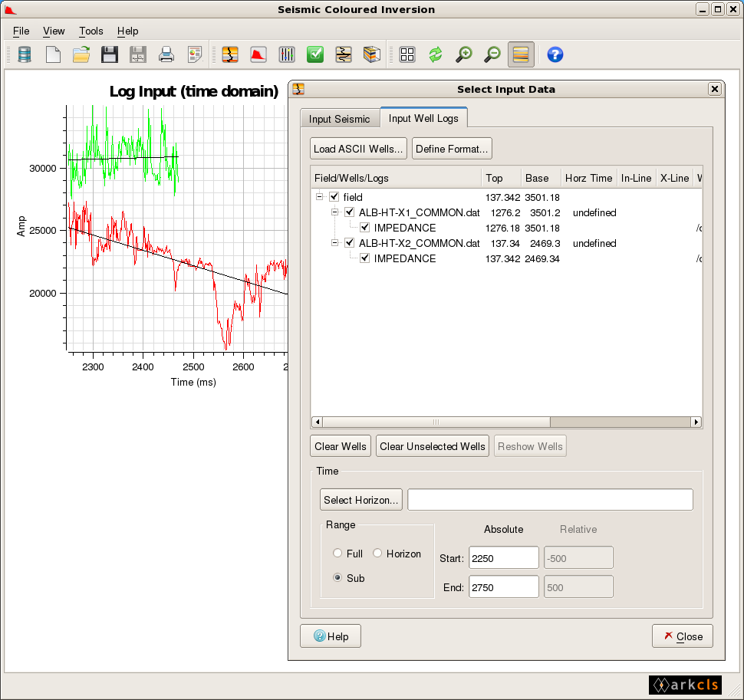The image size is (744, 700).
Task: Select the Horizon range radio button
Action: tap(377, 553)
